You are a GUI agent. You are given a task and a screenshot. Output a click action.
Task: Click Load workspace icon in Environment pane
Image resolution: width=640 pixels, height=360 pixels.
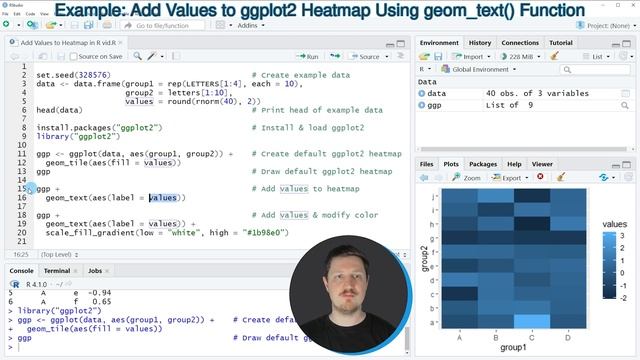point(424,56)
